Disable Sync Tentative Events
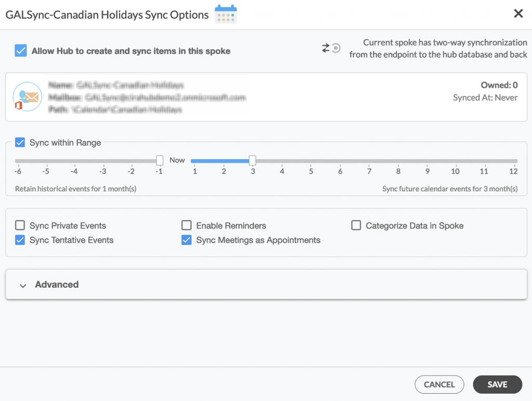The image size is (532, 401). point(20,240)
